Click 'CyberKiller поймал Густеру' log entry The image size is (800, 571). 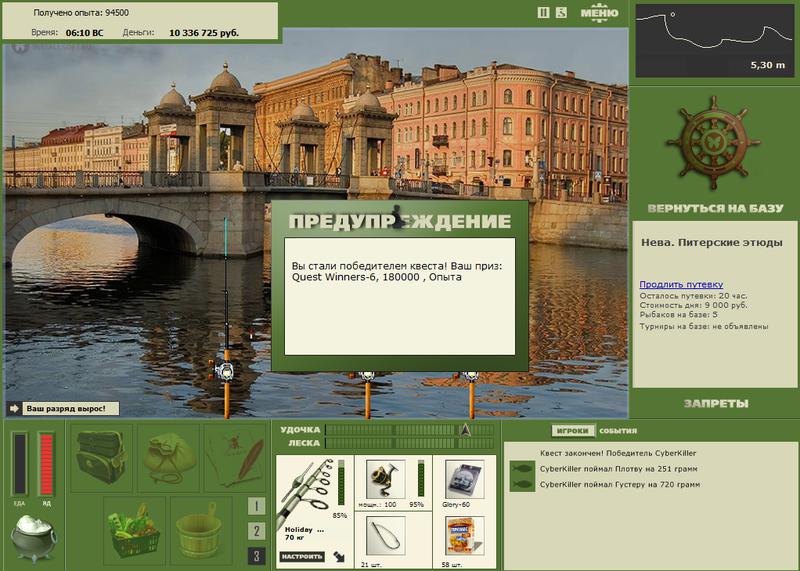pos(620,484)
